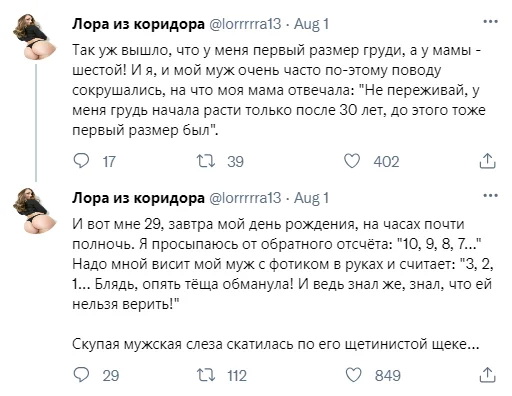Open profile avatar on the second tweet
This screenshot has width=512, height=396.
pyautogui.click(x=34, y=211)
